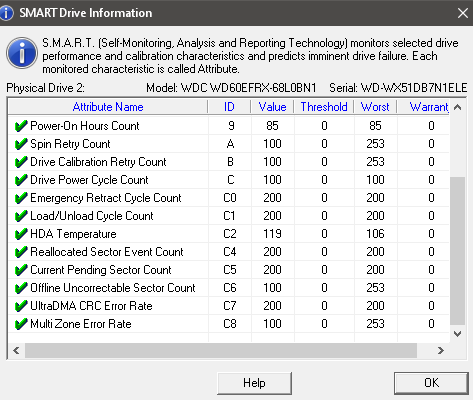Select Current Pending Sector Count attribute
Viewport: 473px width, 400px height.
(x=101, y=270)
